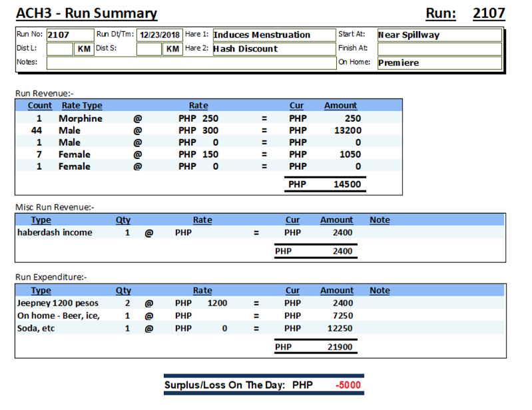
Task: Click the Count column header in Run Revenue
Action: (40, 105)
